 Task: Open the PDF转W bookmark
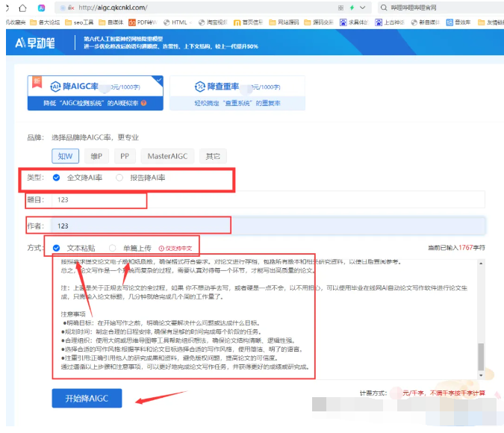[x=143, y=22]
